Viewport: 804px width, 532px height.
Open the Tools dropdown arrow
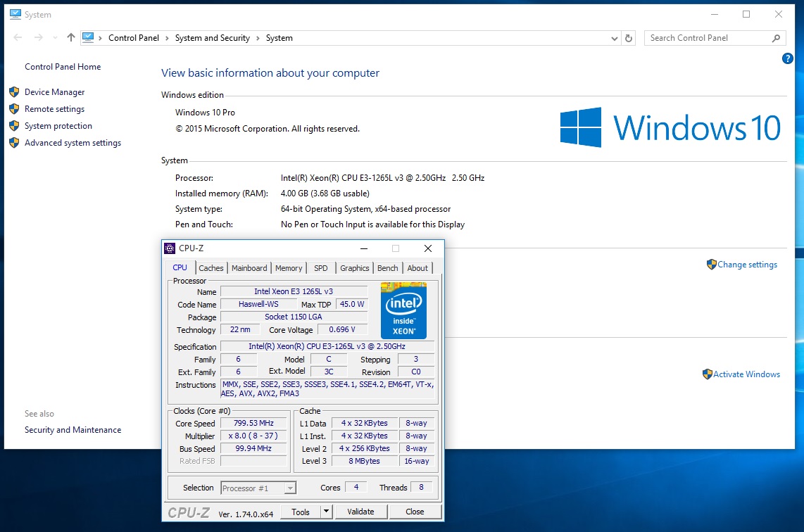point(326,512)
